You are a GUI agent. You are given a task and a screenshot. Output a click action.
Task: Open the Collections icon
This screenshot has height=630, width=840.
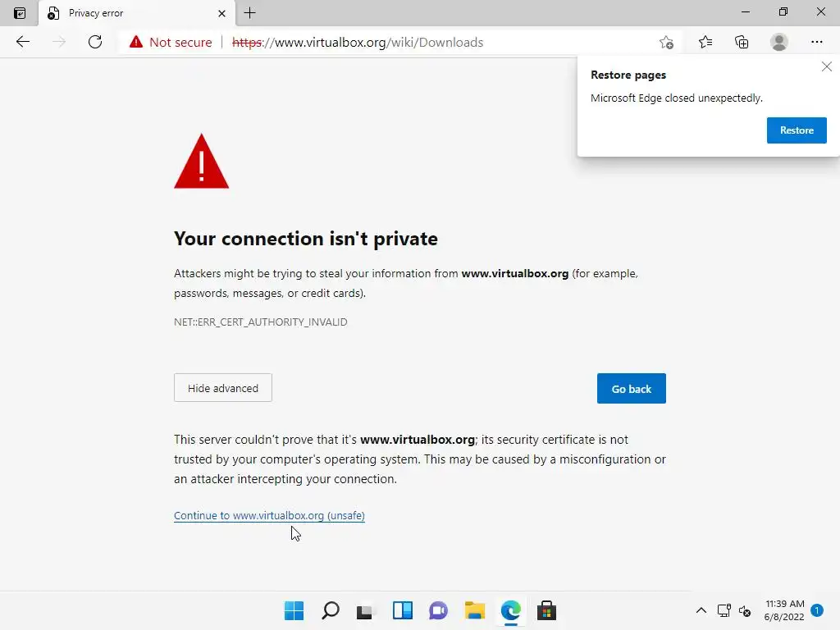pyautogui.click(x=742, y=42)
